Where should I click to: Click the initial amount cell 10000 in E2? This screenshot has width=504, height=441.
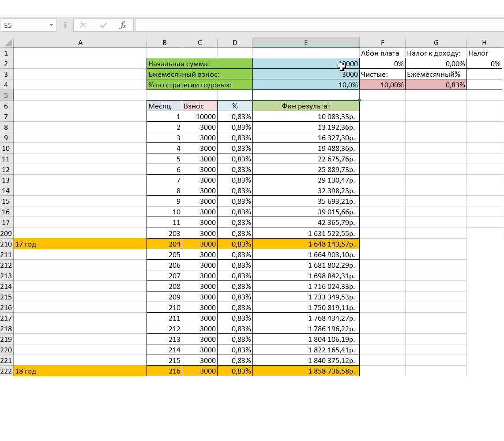click(x=306, y=64)
